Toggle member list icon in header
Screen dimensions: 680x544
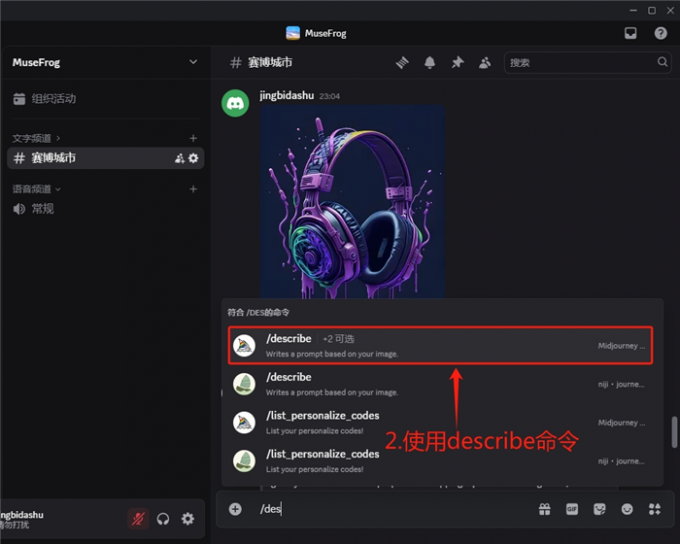(x=484, y=63)
